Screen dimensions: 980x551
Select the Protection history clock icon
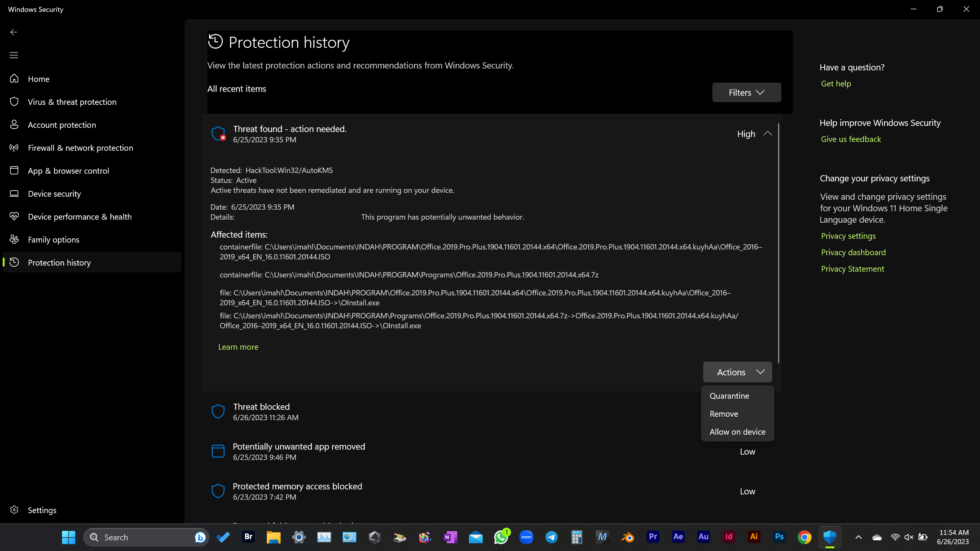coord(216,42)
